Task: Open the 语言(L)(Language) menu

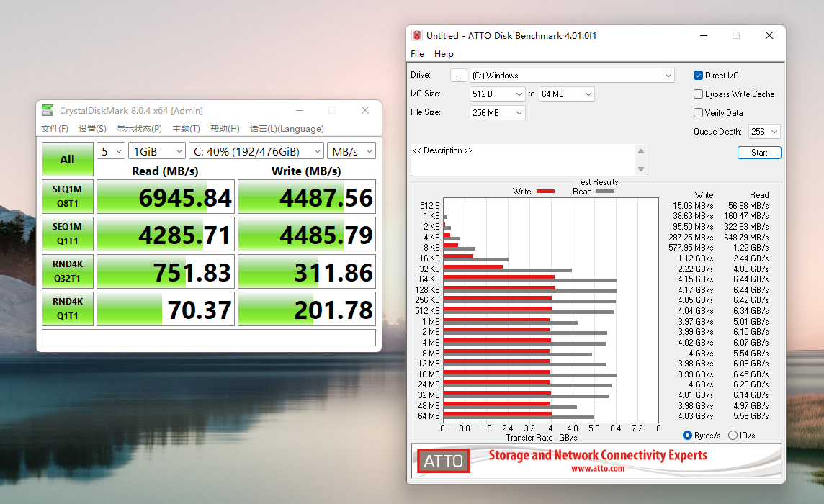Action: [287, 129]
